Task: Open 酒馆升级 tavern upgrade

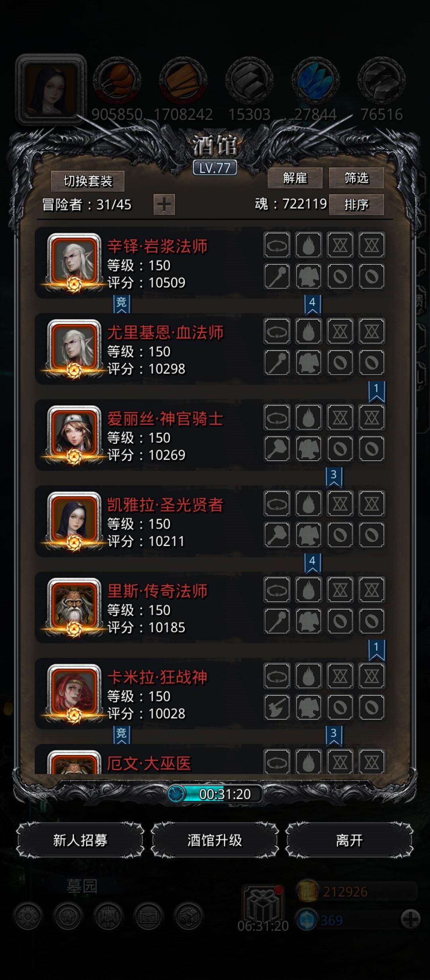Action: 215,841
